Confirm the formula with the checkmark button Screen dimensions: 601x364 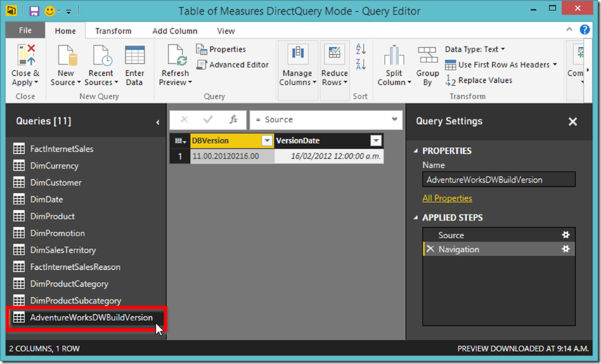(x=208, y=119)
